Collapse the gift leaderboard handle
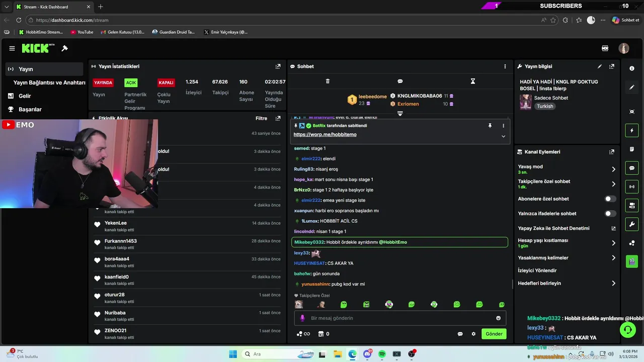 coord(400,114)
